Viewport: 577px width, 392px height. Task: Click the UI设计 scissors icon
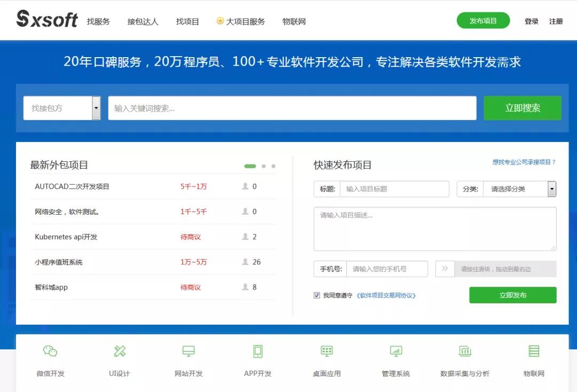click(x=119, y=351)
